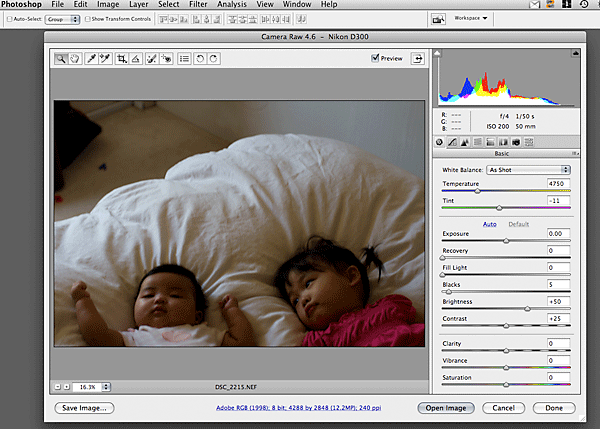Viewport: 600px width, 429px height.
Task: Open the Image menu
Action: pyautogui.click(x=108, y=4)
